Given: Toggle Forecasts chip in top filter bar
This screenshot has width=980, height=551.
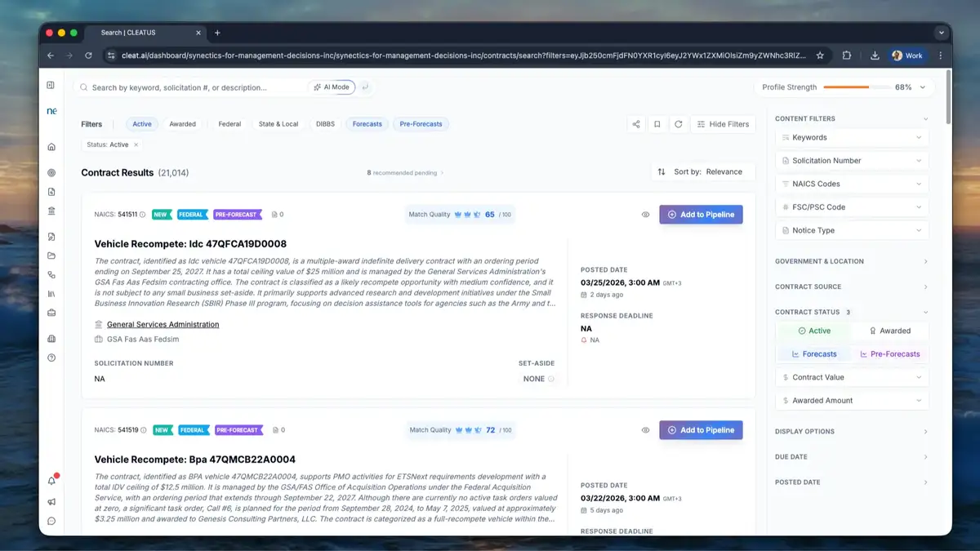Looking at the screenshot, I should [367, 124].
